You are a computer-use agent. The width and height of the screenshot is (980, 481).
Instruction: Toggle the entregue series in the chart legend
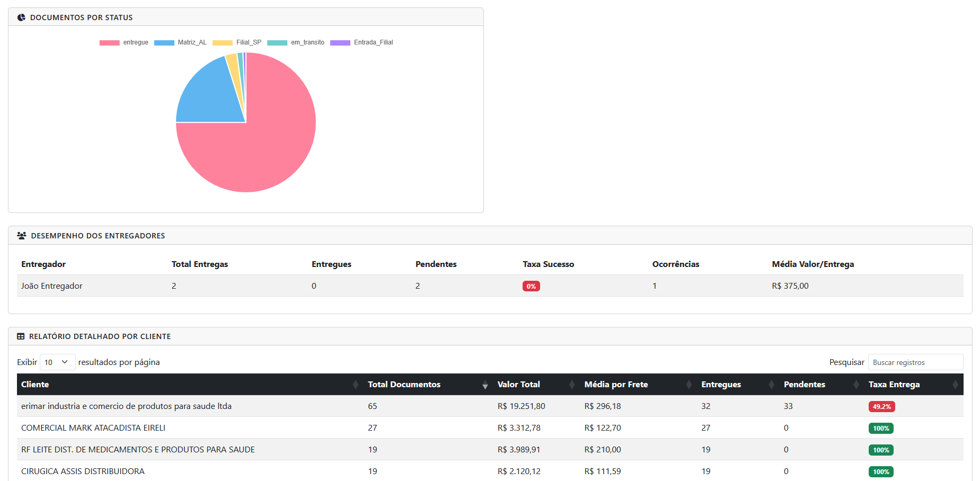click(x=123, y=42)
